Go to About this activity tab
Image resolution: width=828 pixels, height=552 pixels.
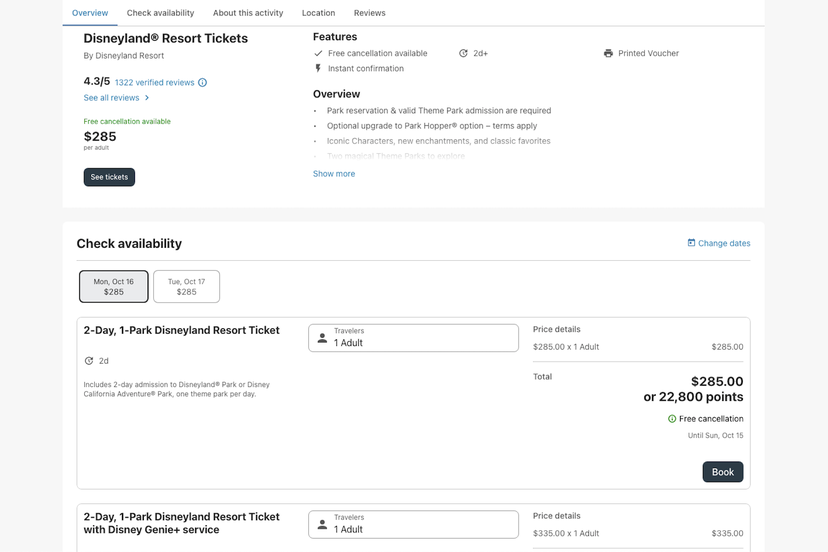coord(248,13)
